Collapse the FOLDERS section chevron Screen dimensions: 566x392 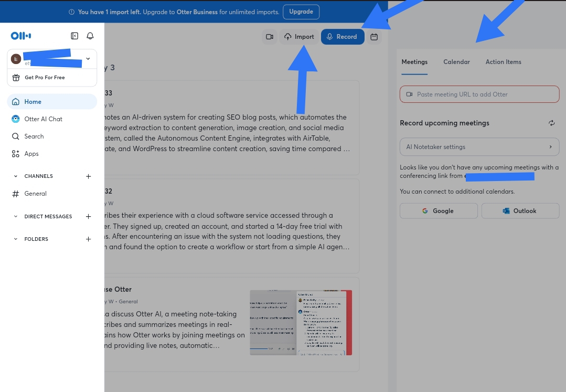pyautogui.click(x=16, y=239)
